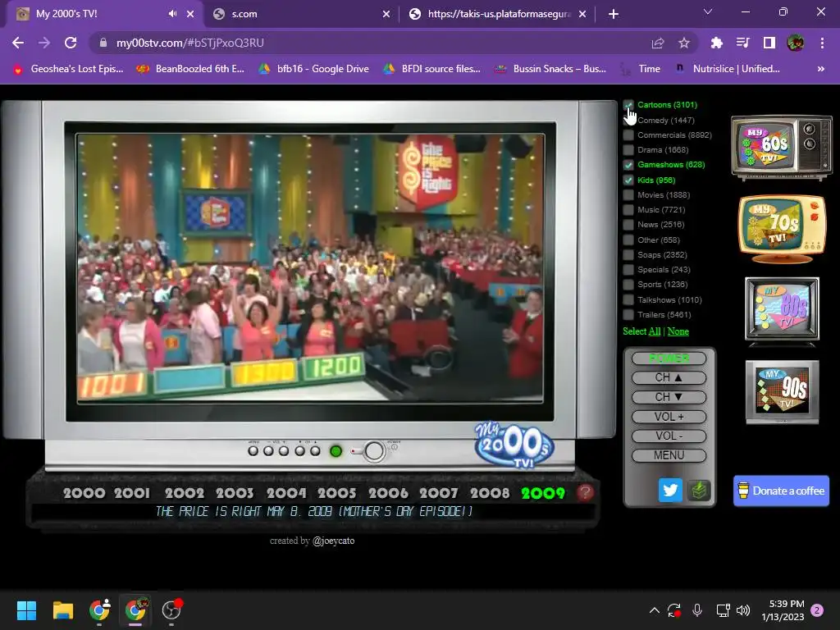Check the Movies (1888) checkbox
The image size is (840, 630).
(x=628, y=195)
